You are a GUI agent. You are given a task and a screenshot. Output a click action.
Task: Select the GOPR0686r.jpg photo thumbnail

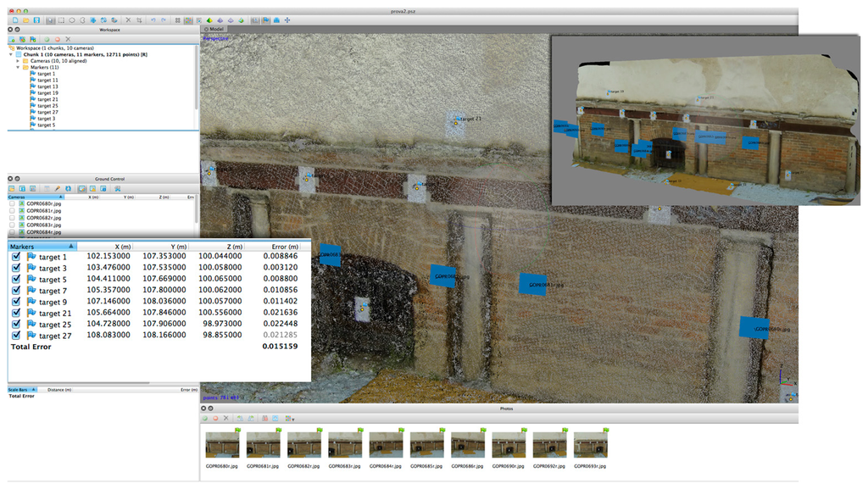click(468, 444)
